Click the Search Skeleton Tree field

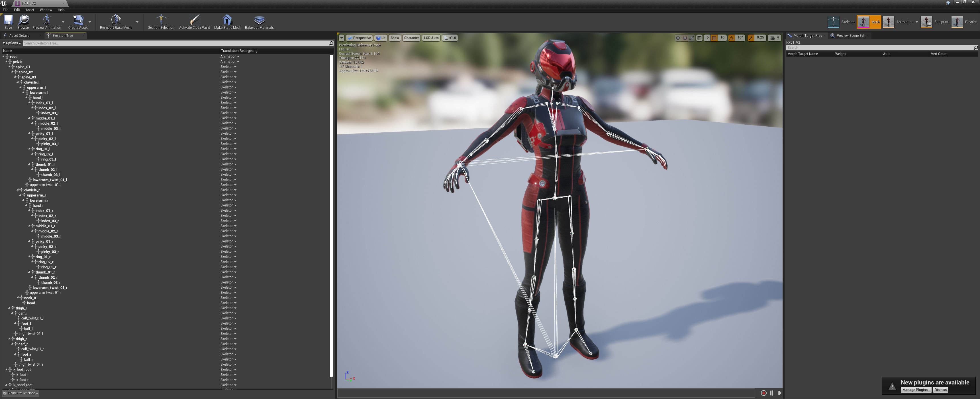[x=175, y=43]
